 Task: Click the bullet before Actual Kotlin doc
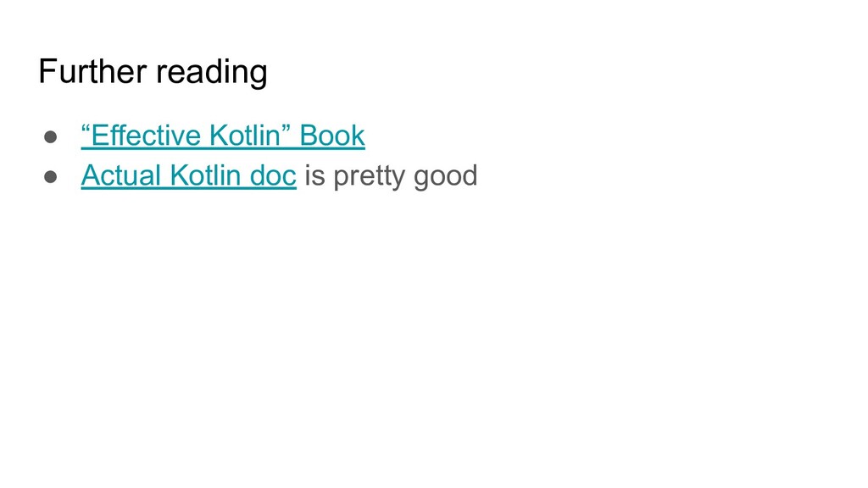tap(50, 176)
